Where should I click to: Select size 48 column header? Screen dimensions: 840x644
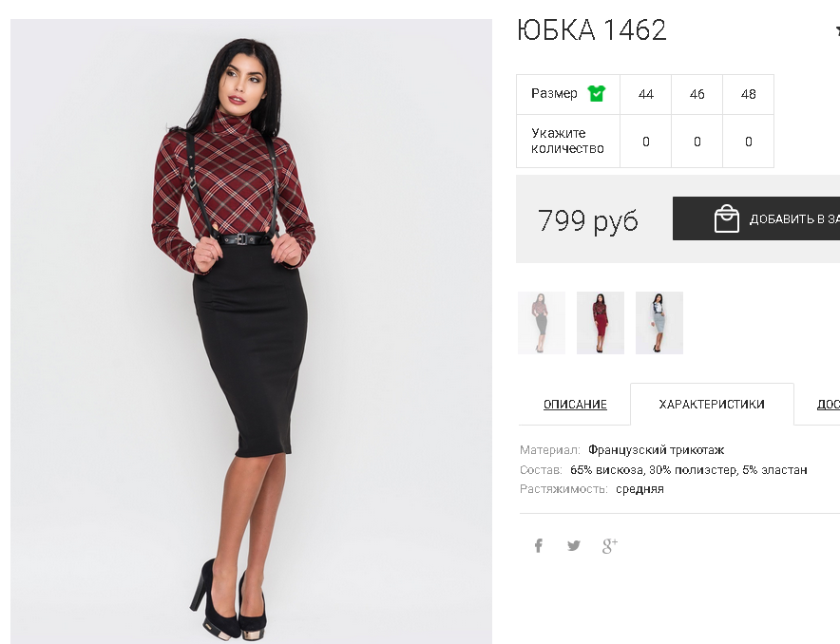click(749, 94)
